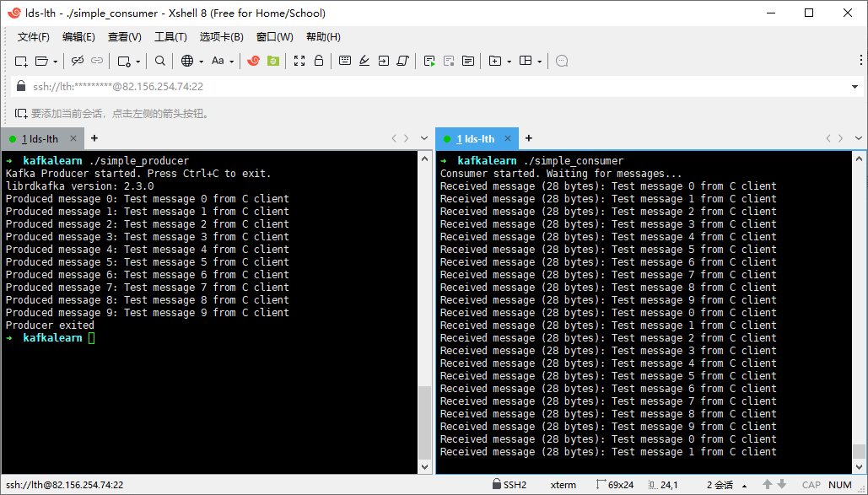The image size is (868, 495).
Task: Open the globe encoding dropdown
Action: (x=201, y=62)
